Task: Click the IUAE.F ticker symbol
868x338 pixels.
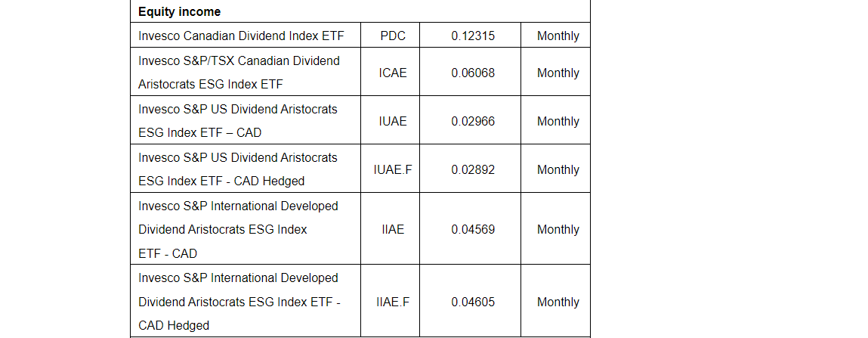Action: [393, 169]
